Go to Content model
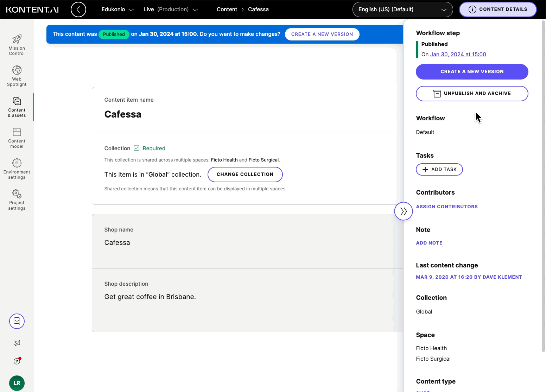This screenshot has height=392, width=546. click(x=17, y=137)
